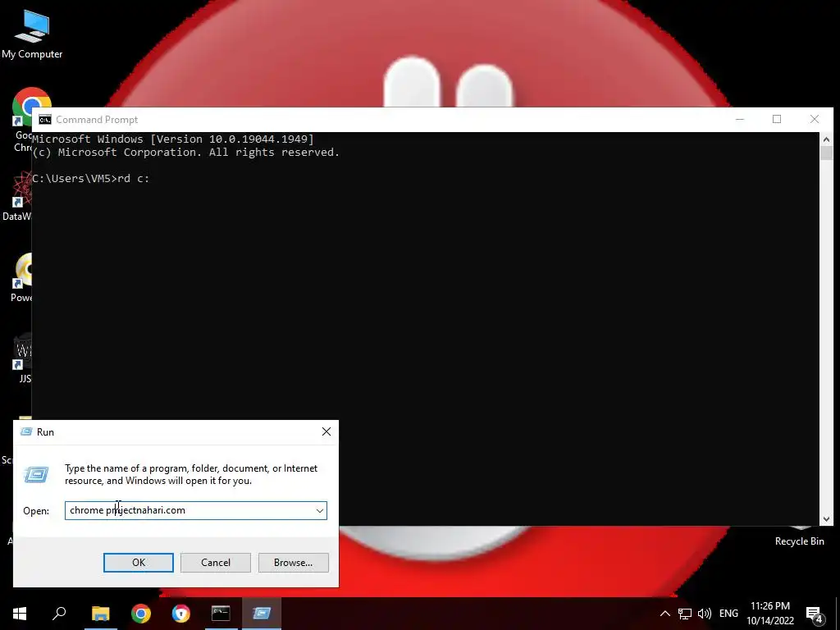Close the Run dialog
The image size is (840, 630).
(326, 431)
